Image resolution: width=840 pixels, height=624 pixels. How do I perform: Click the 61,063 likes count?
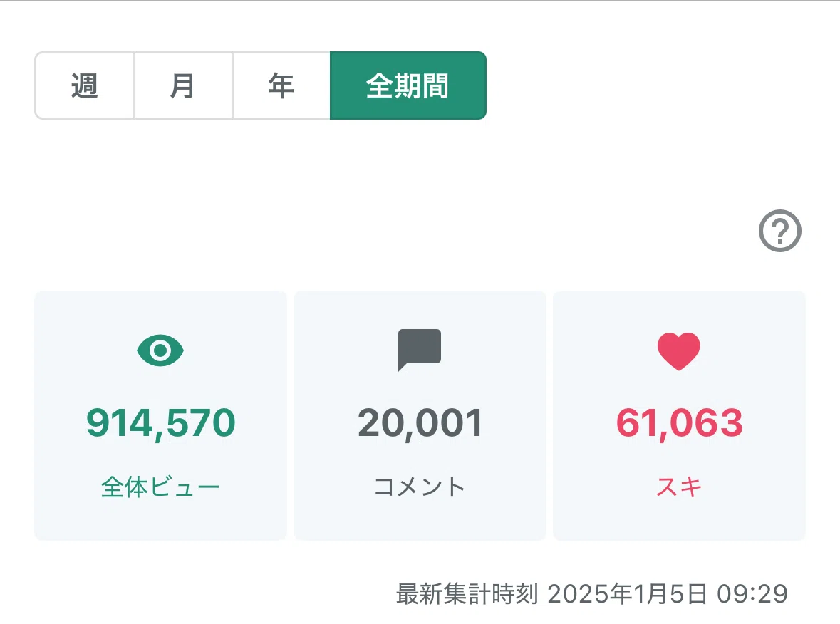coord(679,424)
